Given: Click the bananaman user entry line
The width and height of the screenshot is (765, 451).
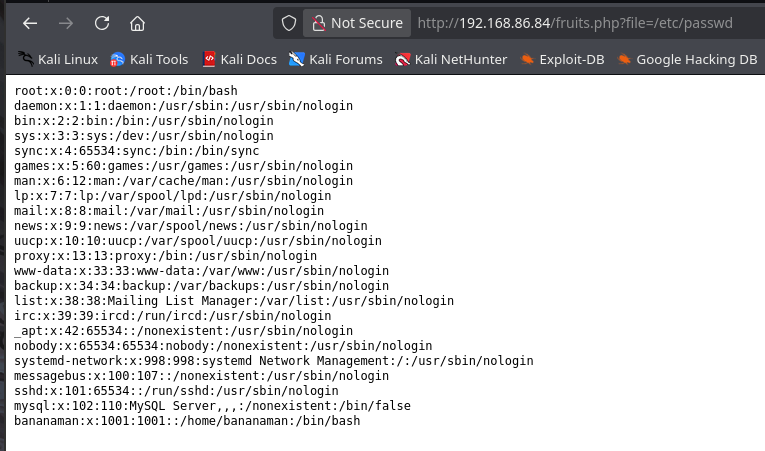Looking at the screenshot, I should [187, 421].
